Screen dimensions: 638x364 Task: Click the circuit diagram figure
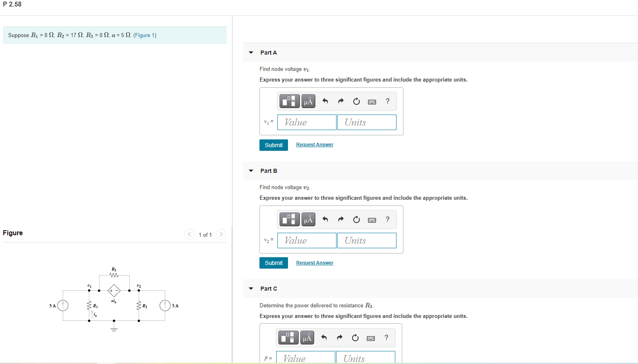tap(114, 300)
